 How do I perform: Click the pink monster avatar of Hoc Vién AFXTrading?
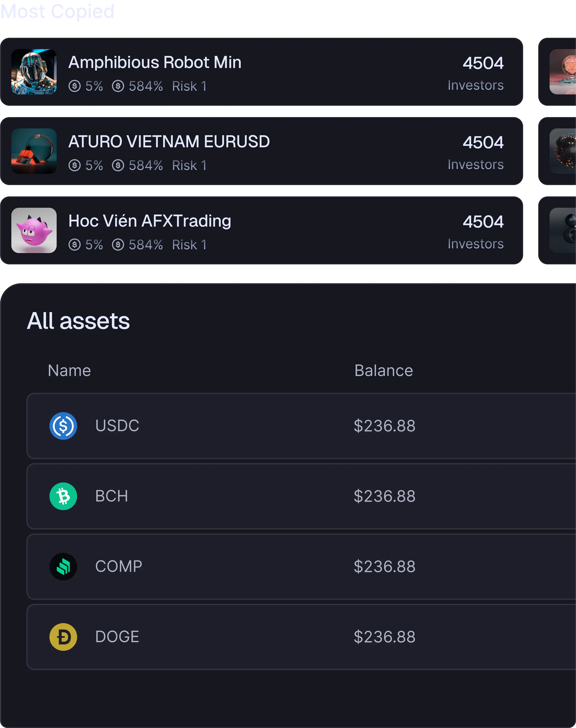click(x=34, y=230)
